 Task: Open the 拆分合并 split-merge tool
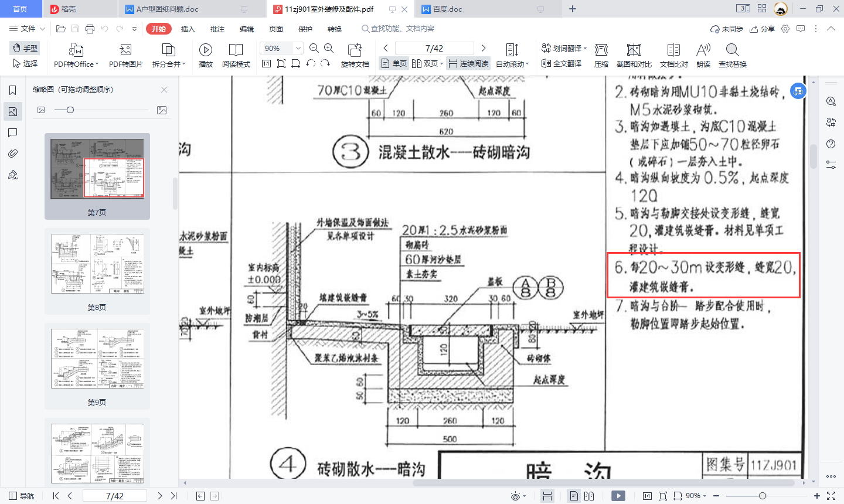pyautogui.click(x=169, y=56)
